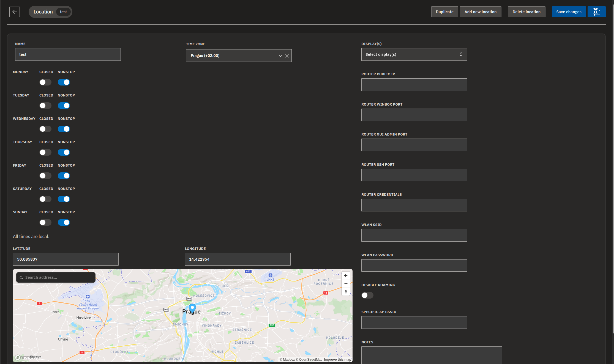Toggle Wednesday CLOSED switch
Screen dimensions: 614x364
[x=45, y=129]
